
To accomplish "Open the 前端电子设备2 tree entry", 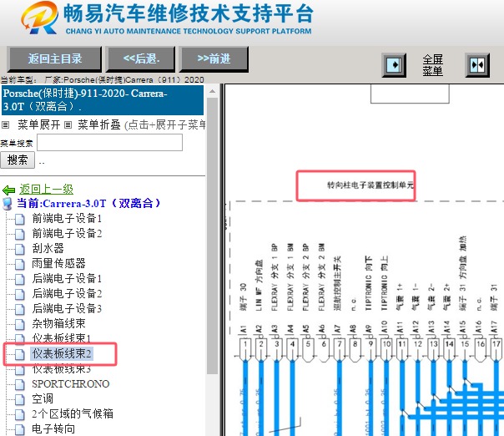I will point(67,233).
